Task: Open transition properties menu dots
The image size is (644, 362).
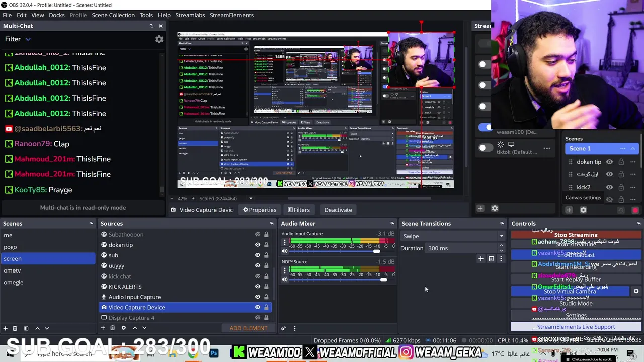Action: [501, 258]
